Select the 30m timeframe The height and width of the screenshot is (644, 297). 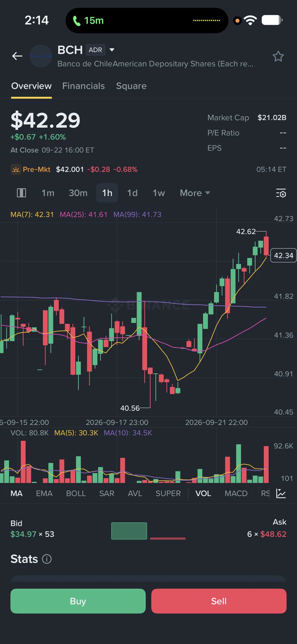click(x=78, y=193)
